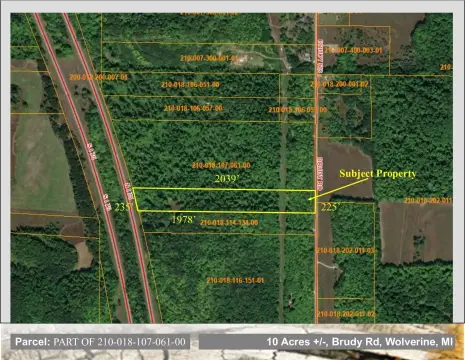
Task: Click orange map label 210-018-107-061-00
Action: tap(221, 165)
